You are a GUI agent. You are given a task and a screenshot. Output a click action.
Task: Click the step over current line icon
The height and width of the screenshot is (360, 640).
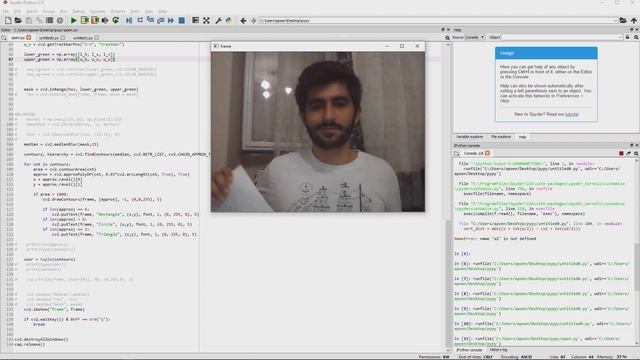click(x=140, y=20)
